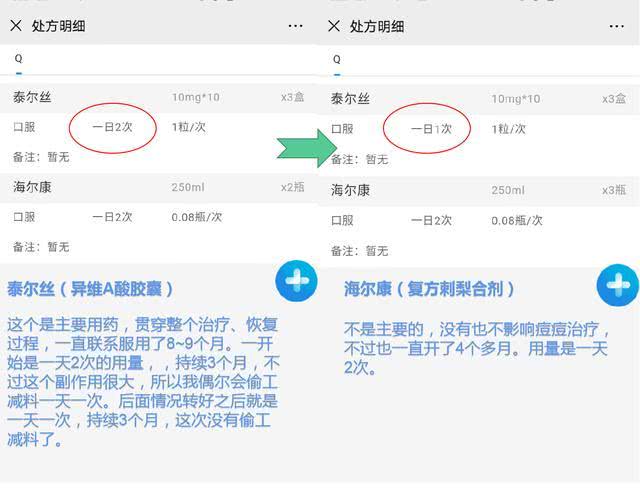Click x2瓶 quantity for 海尔康 on left
The image size is (640, 492).
pos(292,187)
